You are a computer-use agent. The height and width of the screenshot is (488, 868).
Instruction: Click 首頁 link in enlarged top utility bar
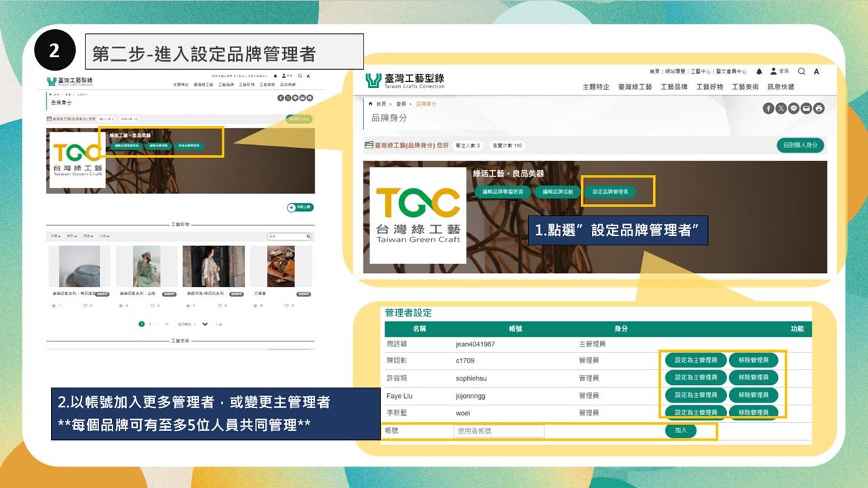point(654,71)
